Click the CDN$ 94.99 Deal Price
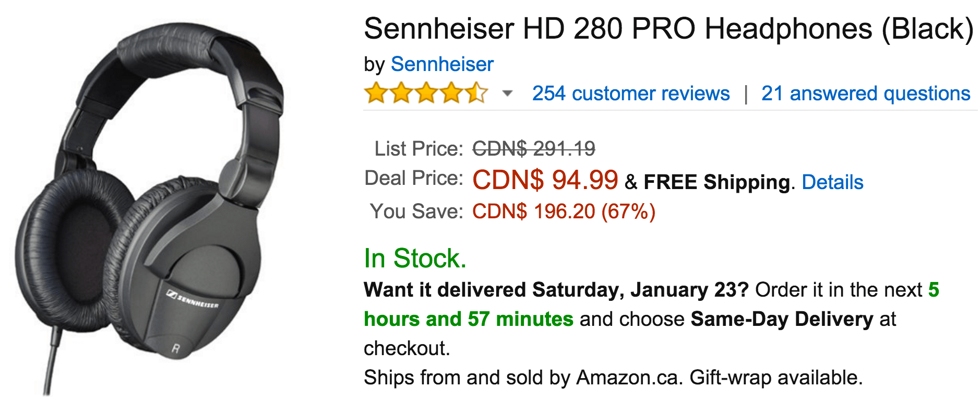This screenshot has height=399, width=980. pos(545,181)
